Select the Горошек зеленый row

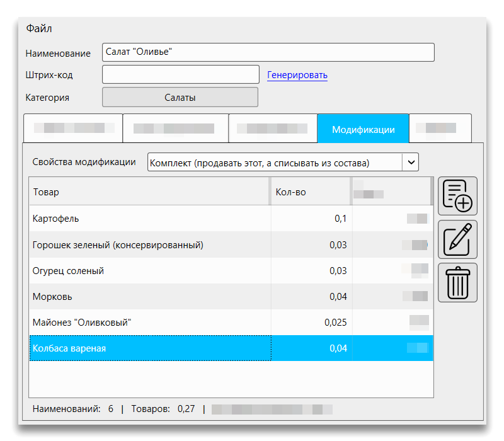coord(150,244)
